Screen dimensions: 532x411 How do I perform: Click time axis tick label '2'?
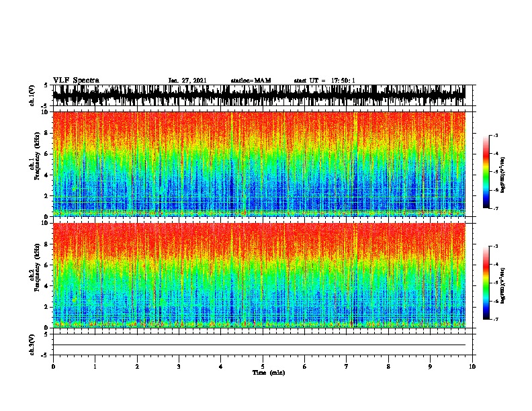tap(137, 367)
